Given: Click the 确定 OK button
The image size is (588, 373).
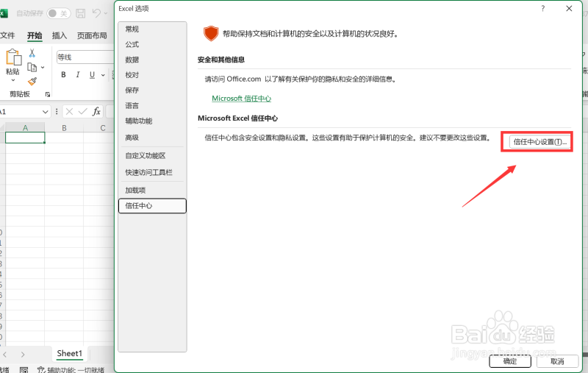Looking at the screenshot, I should 510,361.
